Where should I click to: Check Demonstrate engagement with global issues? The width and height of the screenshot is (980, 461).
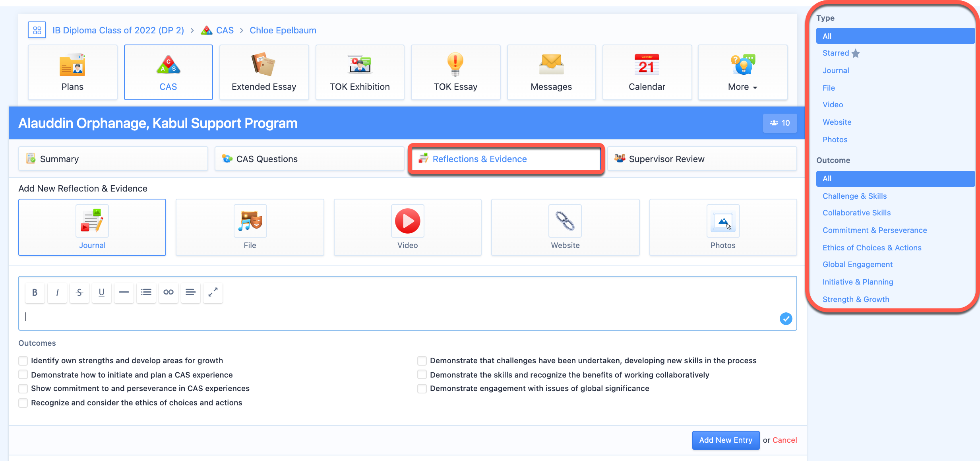coord(422,389)
